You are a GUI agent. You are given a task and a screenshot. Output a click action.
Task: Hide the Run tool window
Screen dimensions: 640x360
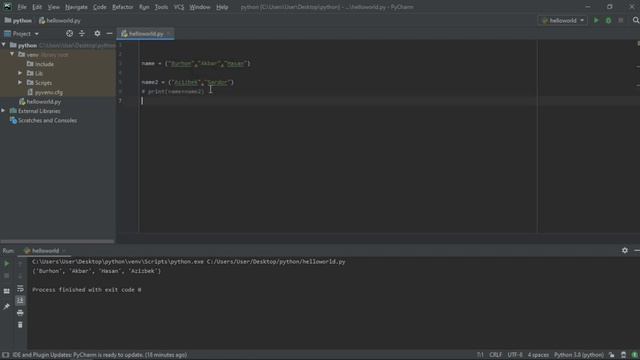(x=637, y=250)
